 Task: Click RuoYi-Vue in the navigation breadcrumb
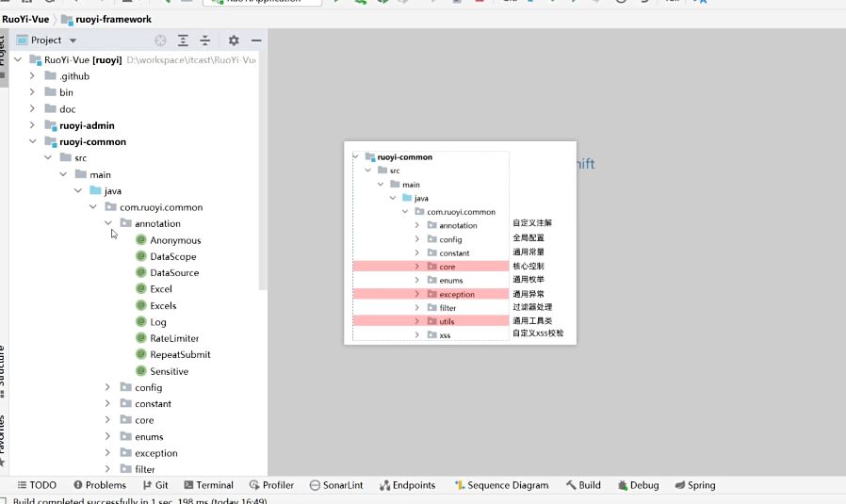click(25, 20)
